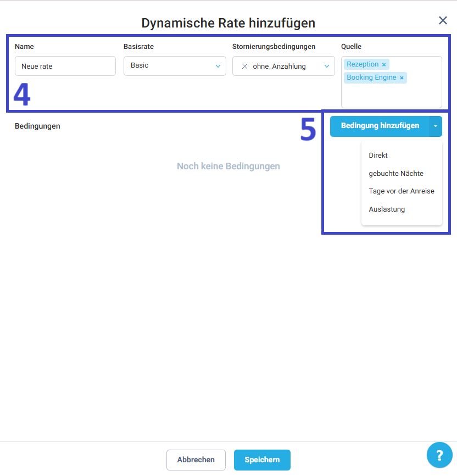Screen dimensions: 457x476
Task: Remove the Booking Engine source tag
Action: point(402,78)
